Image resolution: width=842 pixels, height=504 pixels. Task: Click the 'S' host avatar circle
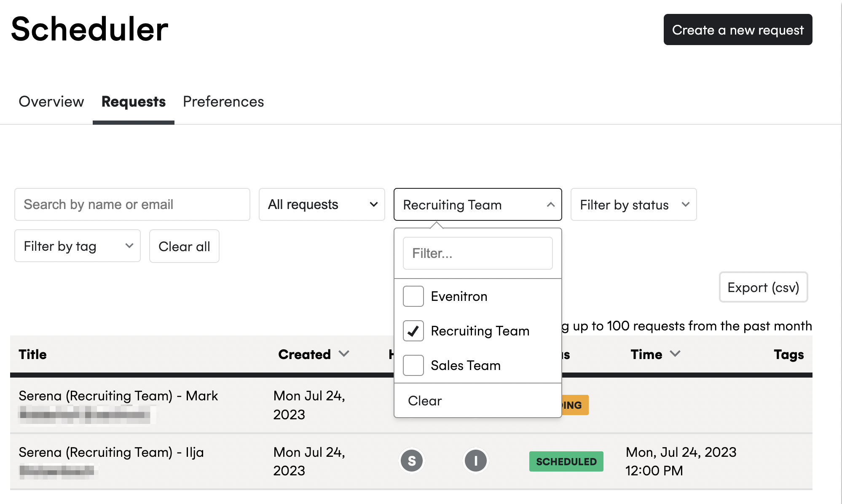click(412, 461)
